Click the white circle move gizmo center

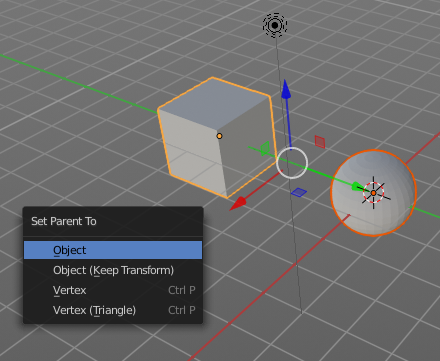point(292,163)
